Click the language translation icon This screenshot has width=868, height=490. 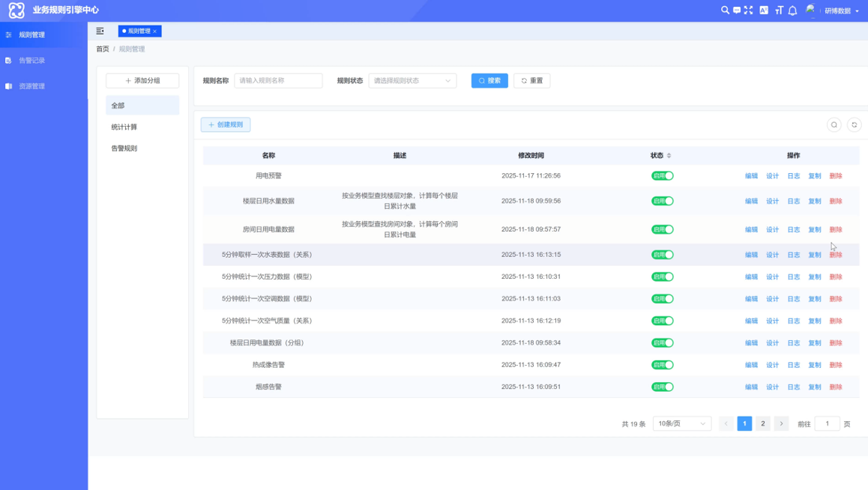coord(764,10)
